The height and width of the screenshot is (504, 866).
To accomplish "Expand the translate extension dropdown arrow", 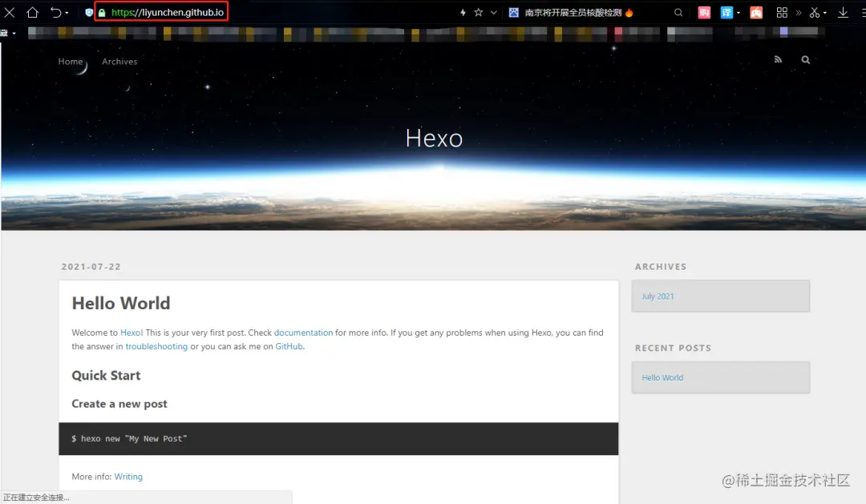I will pos(739,13).
